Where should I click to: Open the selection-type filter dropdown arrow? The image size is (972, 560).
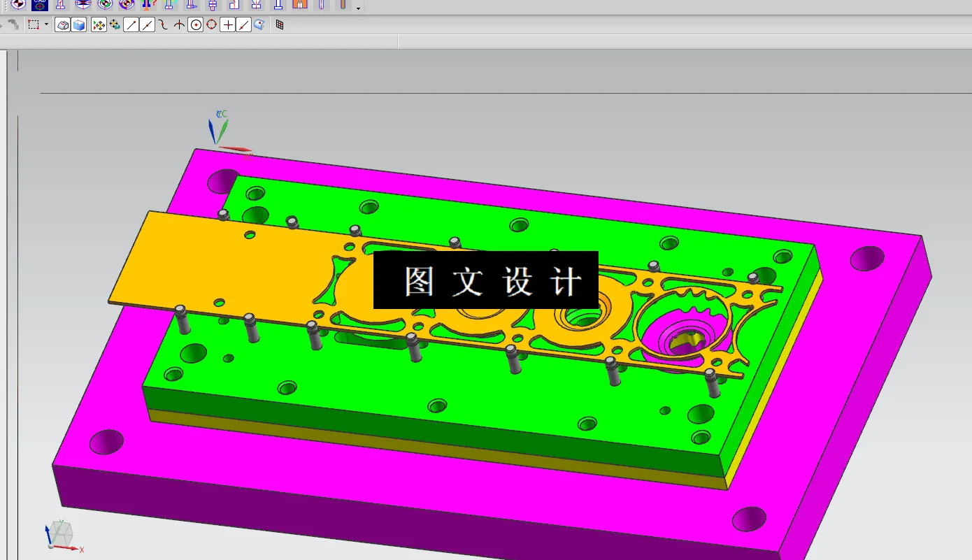pos(46,25)
